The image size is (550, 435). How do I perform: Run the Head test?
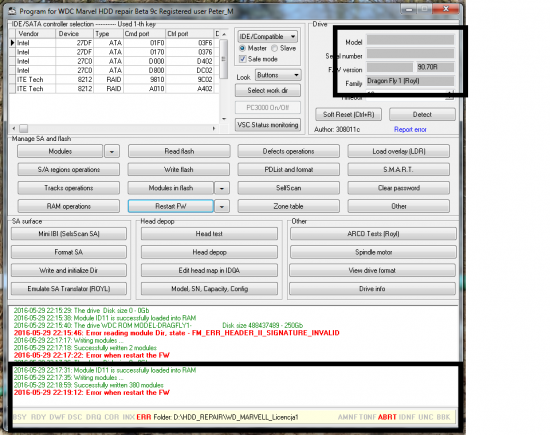(x=209, y=234)
